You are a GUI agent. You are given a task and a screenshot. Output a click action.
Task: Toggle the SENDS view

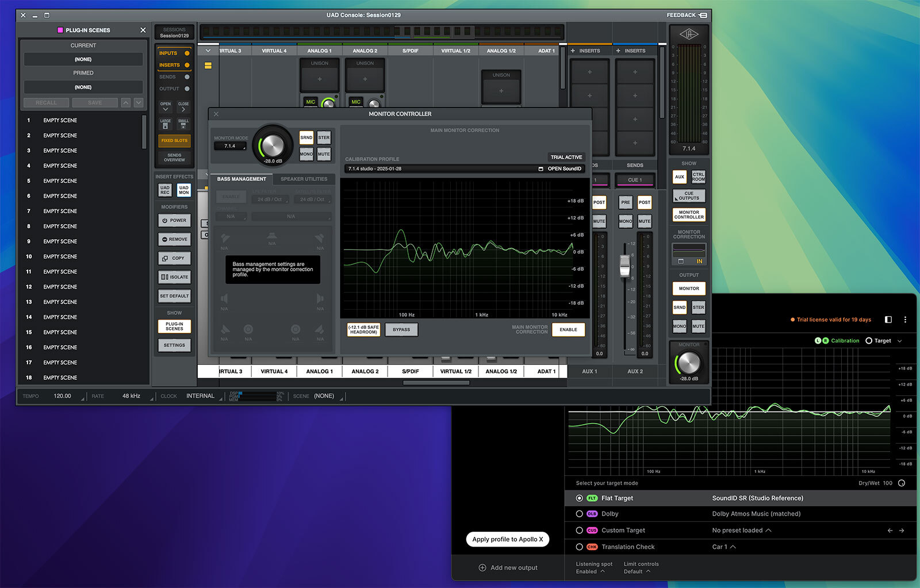pos(174,77)
